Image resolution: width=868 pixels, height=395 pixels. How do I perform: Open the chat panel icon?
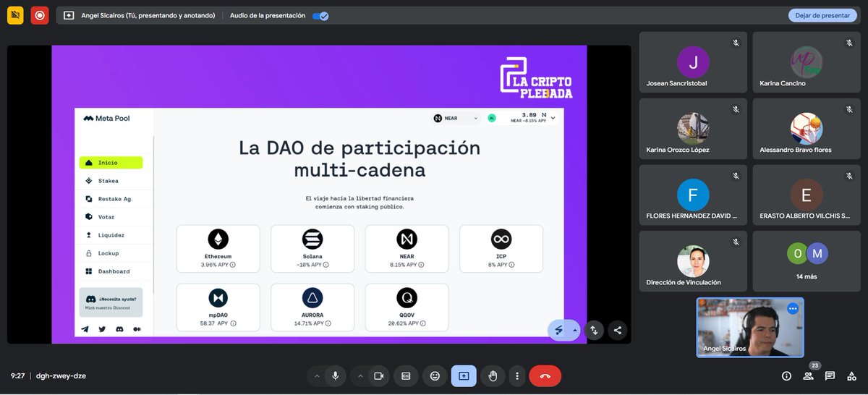coord(830,376)
